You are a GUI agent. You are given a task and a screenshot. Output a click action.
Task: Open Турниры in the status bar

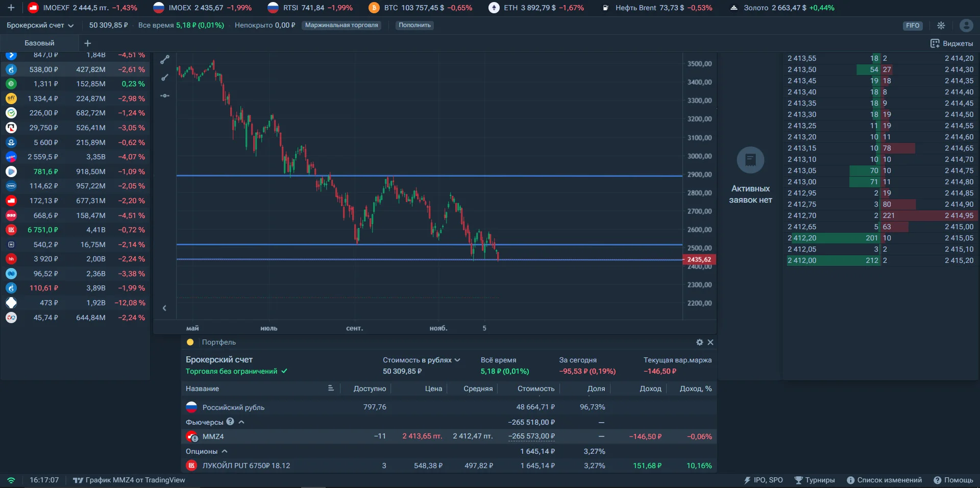815,480
